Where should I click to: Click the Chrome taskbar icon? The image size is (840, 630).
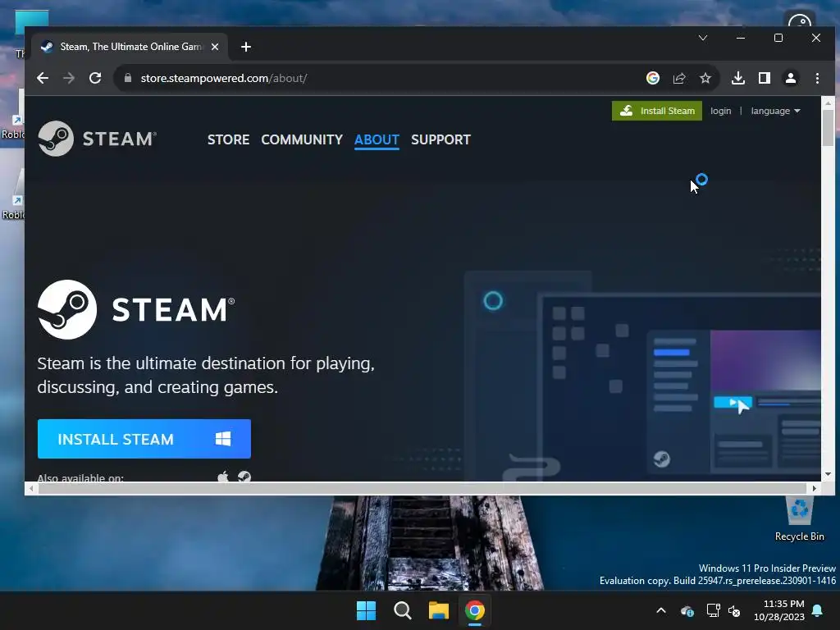point(475,610)
